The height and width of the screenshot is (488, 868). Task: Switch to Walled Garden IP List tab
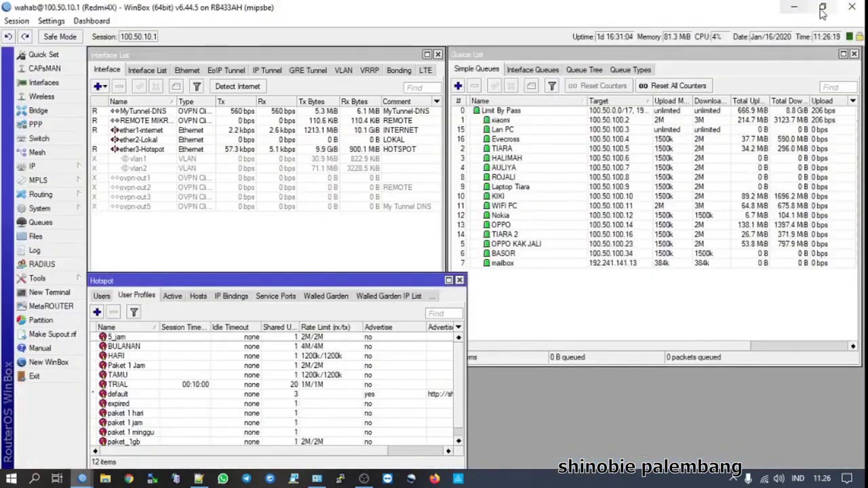[x=389, y=296]
